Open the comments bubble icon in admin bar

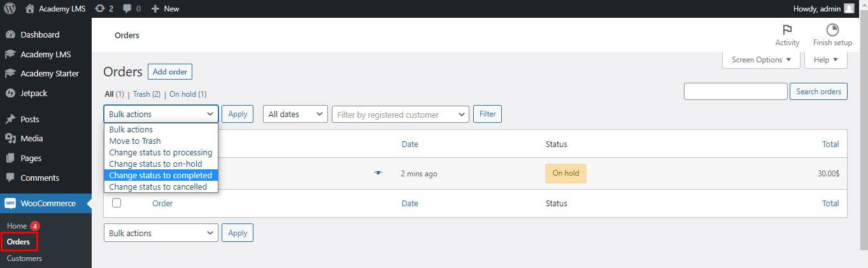[x=128, y=9]
